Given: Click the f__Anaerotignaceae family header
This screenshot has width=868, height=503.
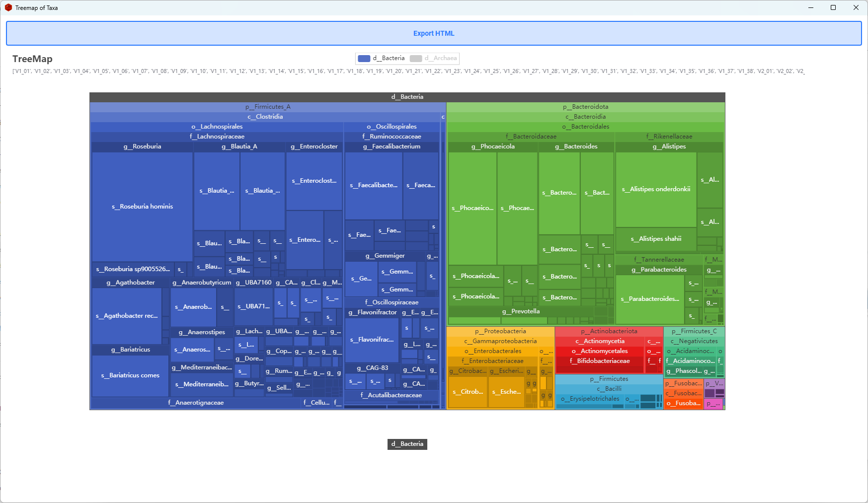Looking at the screenshot, I should tap(196, 403).
